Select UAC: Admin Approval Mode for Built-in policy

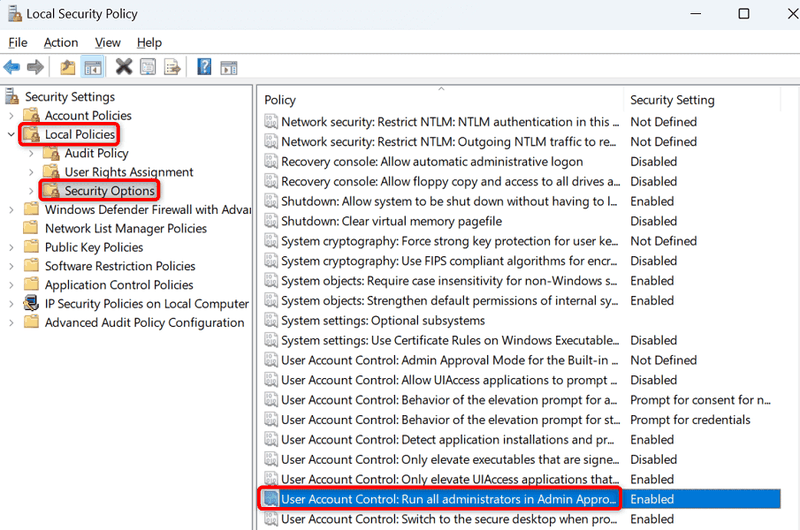point(449,360)
